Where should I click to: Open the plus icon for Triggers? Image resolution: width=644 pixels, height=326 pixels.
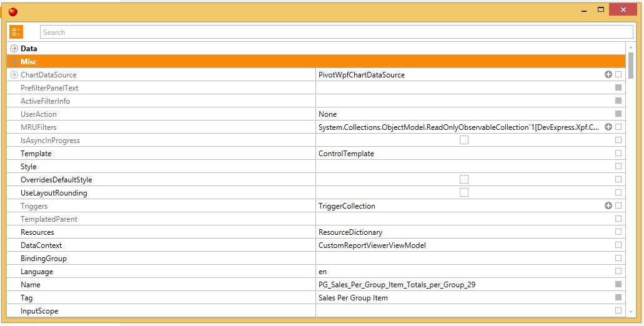608,205
